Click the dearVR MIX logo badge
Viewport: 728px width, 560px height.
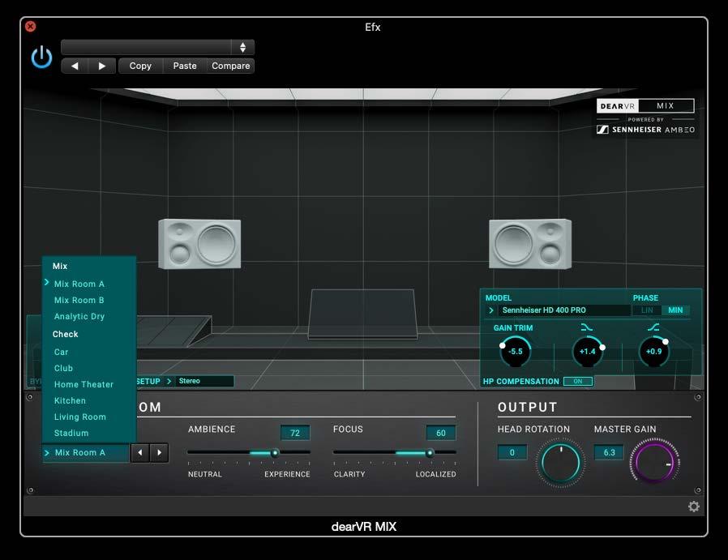645,106
